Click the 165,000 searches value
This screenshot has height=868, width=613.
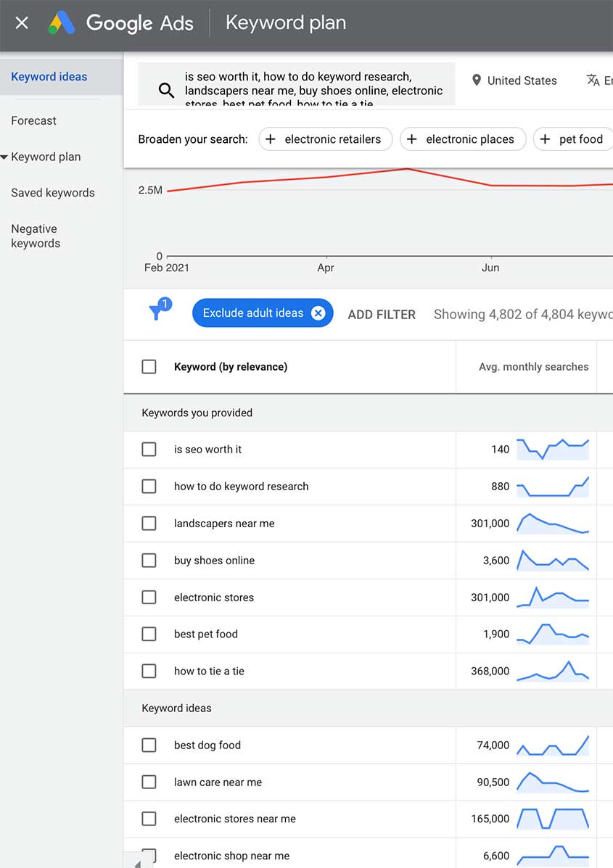click(x=490, y=819)
